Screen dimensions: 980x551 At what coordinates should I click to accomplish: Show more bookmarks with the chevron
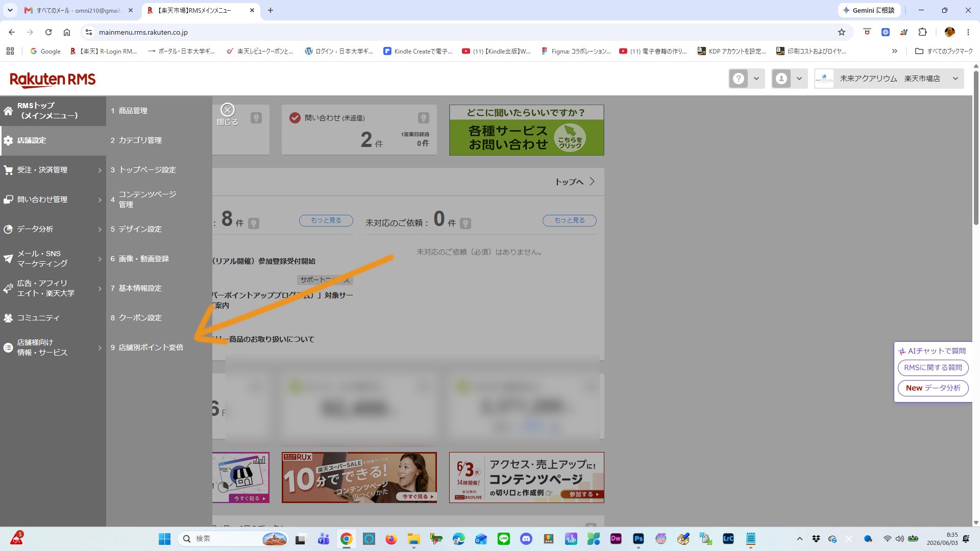coord(895,51)
